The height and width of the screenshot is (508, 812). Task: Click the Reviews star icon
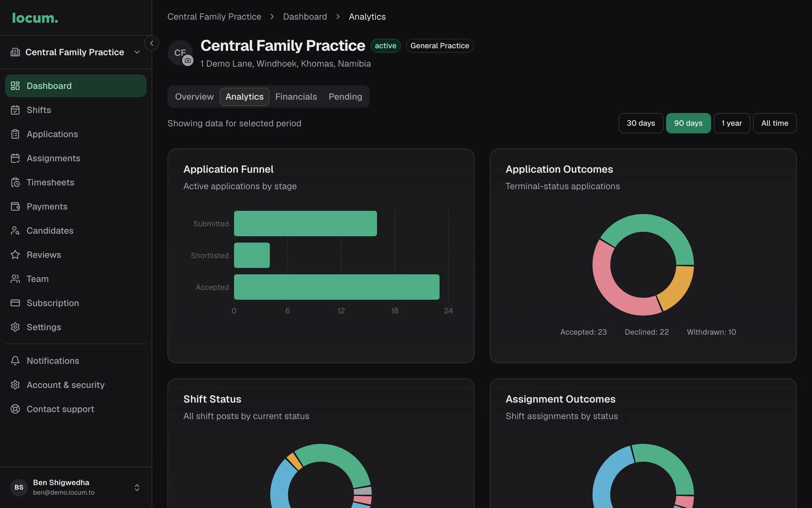(15, 255)
